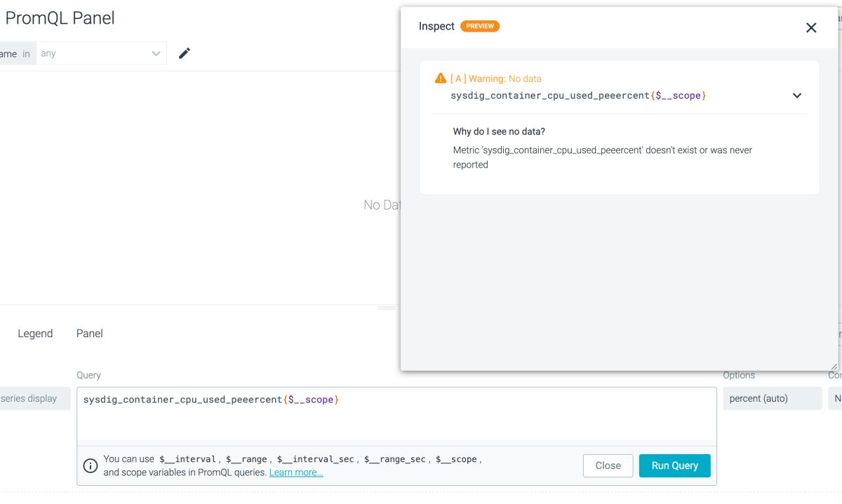Click the Query label above the editor
Image resolution: width=842 pixels, height=504 pixels.
pos(88,376)
